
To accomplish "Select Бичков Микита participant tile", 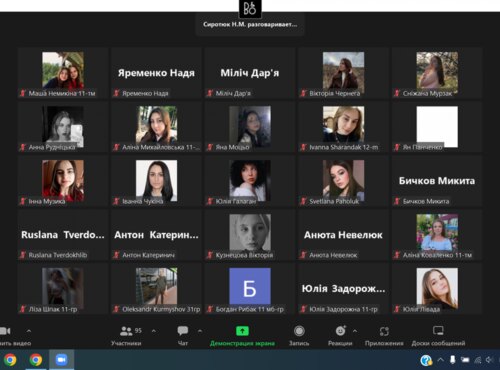I will [x=437, y=181].
